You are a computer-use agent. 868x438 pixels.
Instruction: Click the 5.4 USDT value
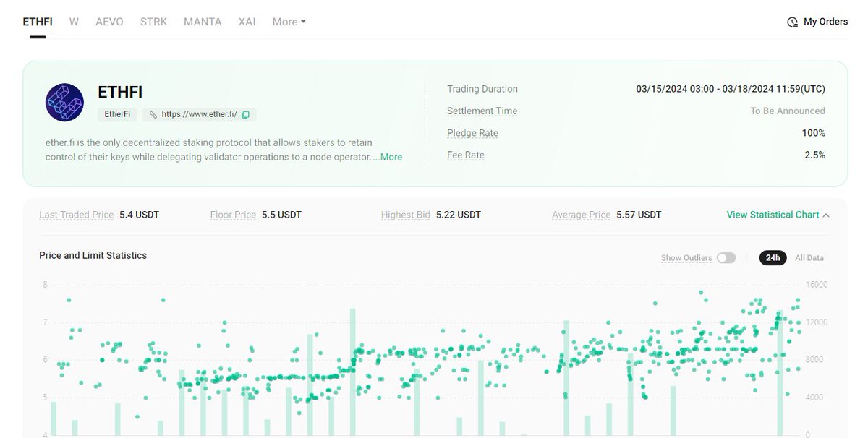pyautogui.click(x=139, y=215)
